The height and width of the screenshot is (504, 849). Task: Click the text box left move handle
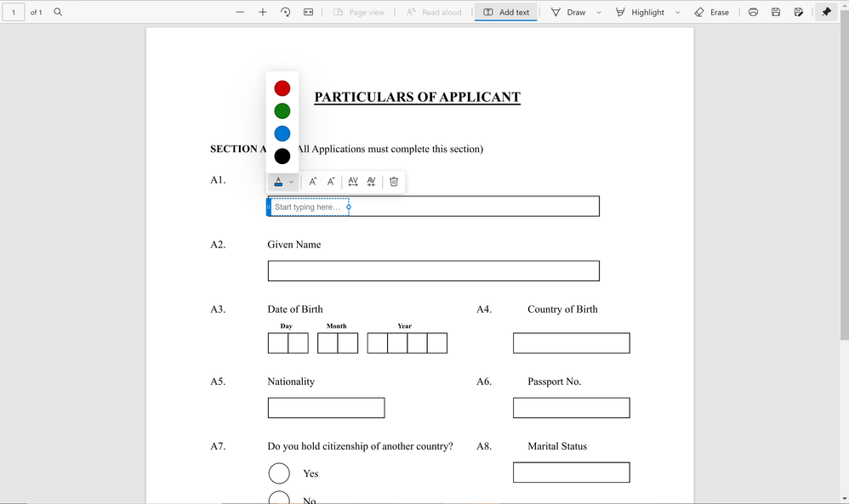pyautogui.click(x=269, y=207)
